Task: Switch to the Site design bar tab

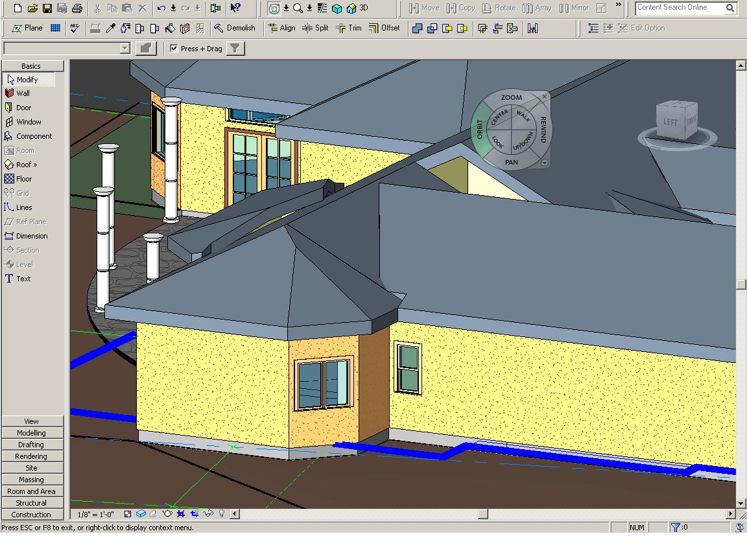Action: [31, 468]
